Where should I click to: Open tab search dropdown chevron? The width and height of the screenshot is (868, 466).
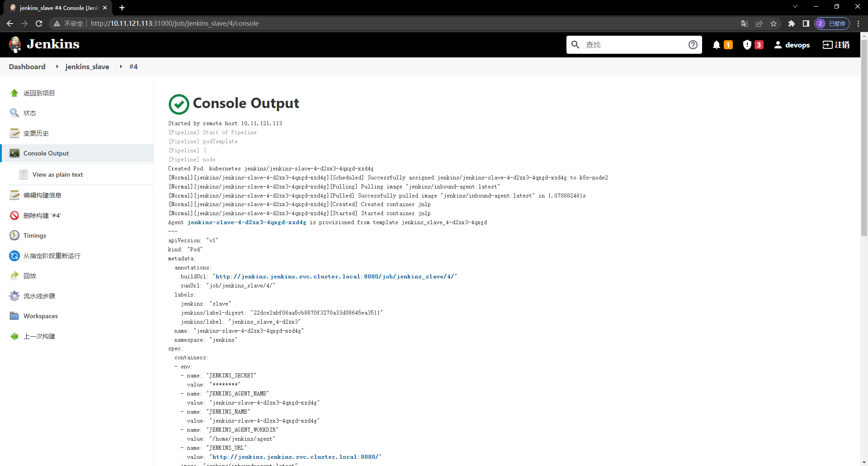(x=795, y=6)
